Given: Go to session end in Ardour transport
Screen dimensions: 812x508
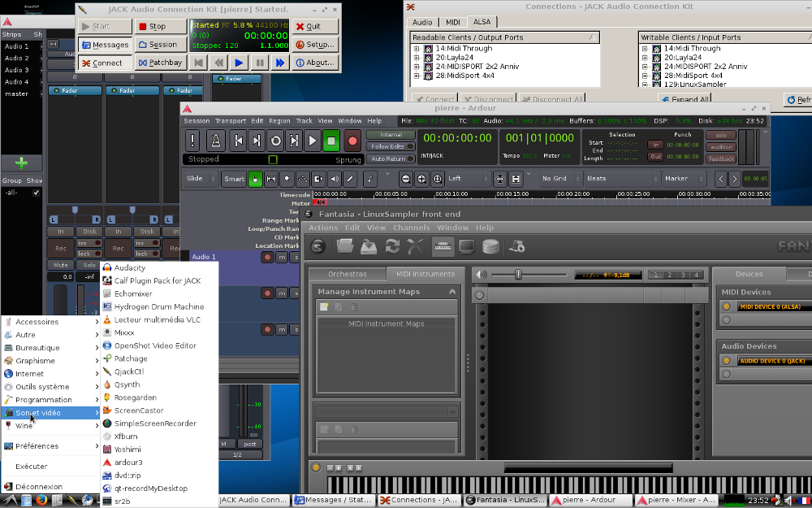Looking at the screenshot, I should [257, 141].
